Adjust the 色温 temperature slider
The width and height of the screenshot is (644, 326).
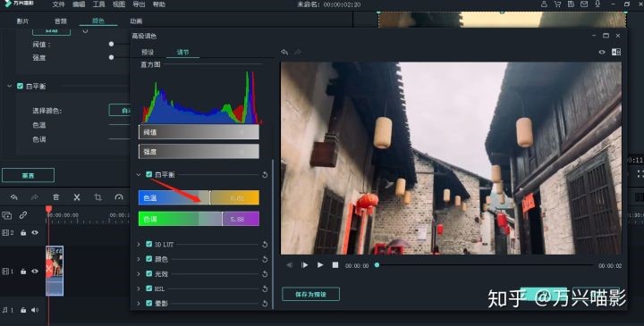click(x=199, y=197)
